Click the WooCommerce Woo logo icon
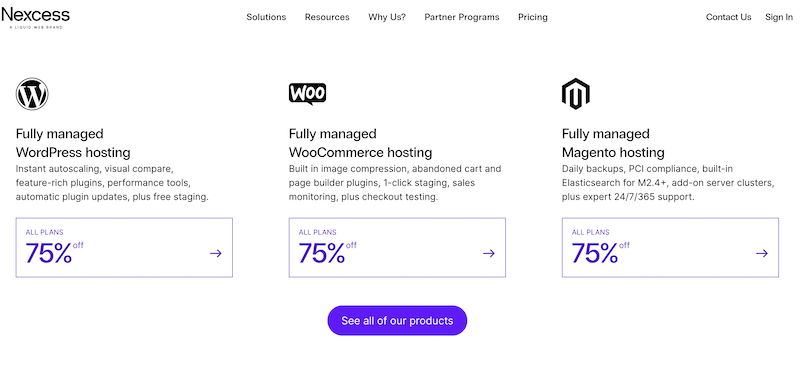 307,94
